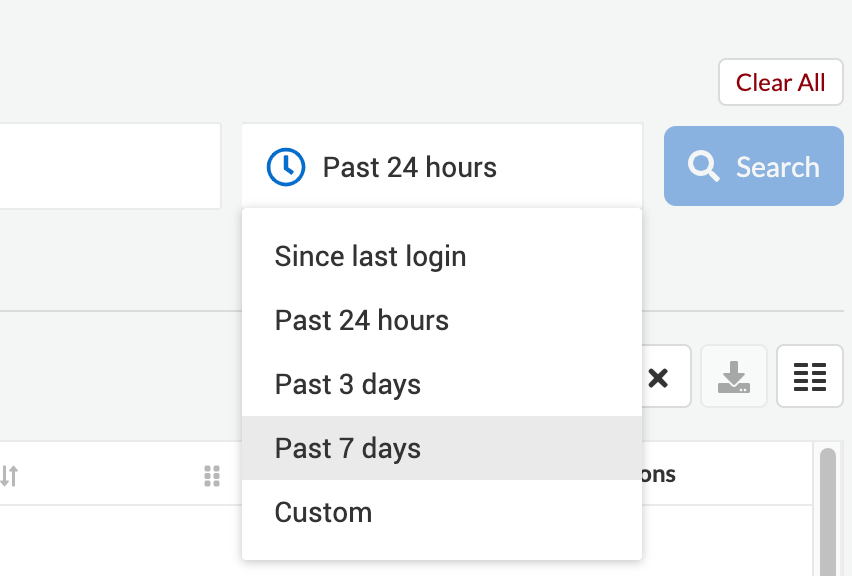Select Since last login option
852x576 pixels.
(370, 256)
